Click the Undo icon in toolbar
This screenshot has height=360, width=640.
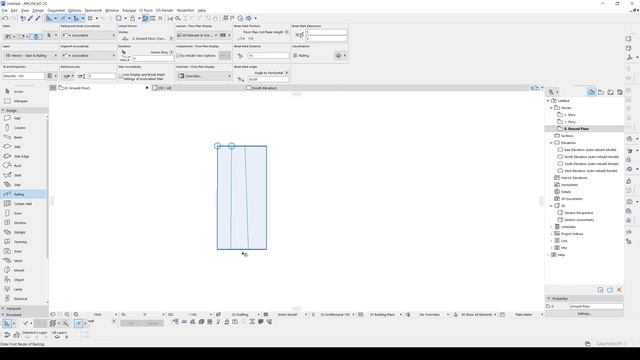(5, 18)
